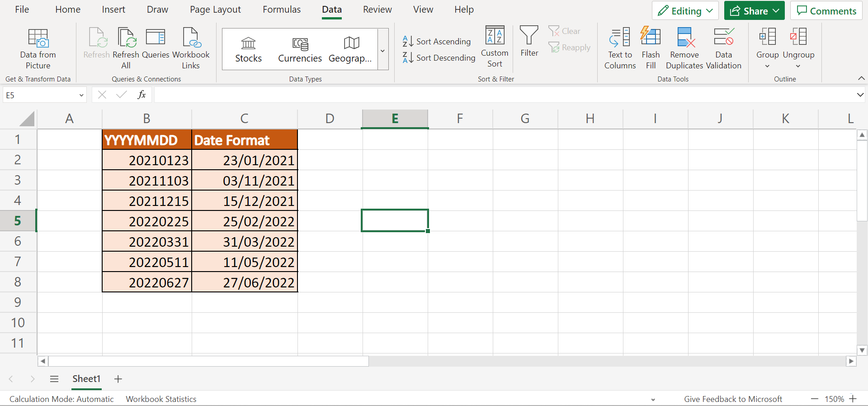The height and width of the screenshot is (406, 868).
Task: Open the Draw tab
Action: (157, 10)
